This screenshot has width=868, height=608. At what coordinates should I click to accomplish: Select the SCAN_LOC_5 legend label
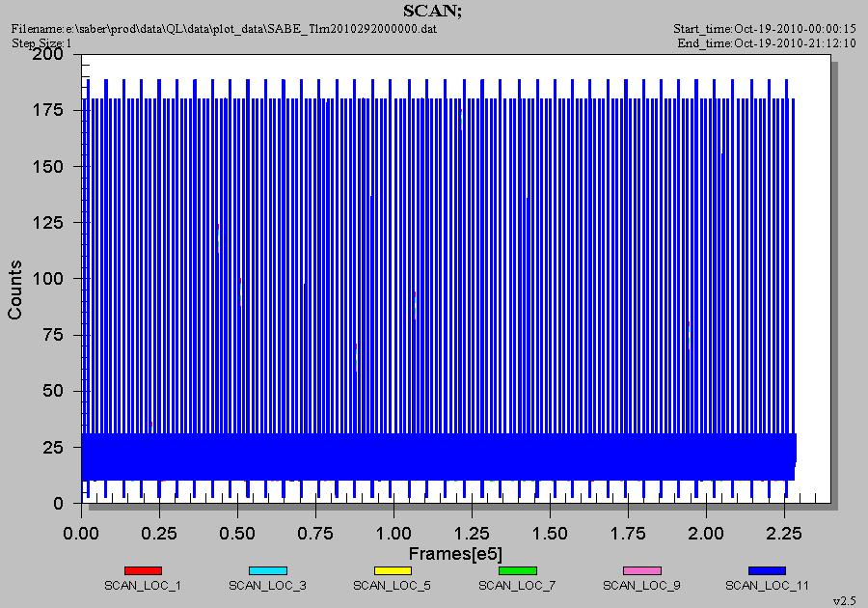click(392, 585)
